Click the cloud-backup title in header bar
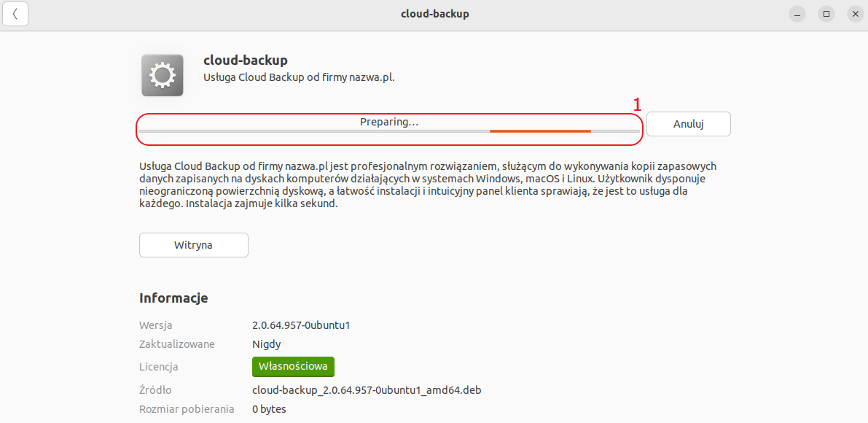868x423 pixels. (435, 14)
